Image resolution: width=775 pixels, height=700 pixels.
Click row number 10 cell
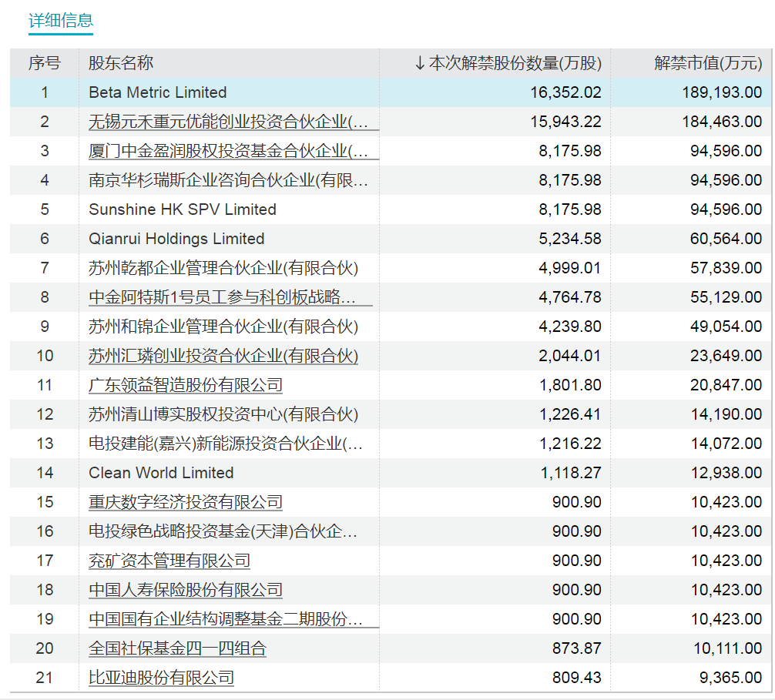point(45,356)
